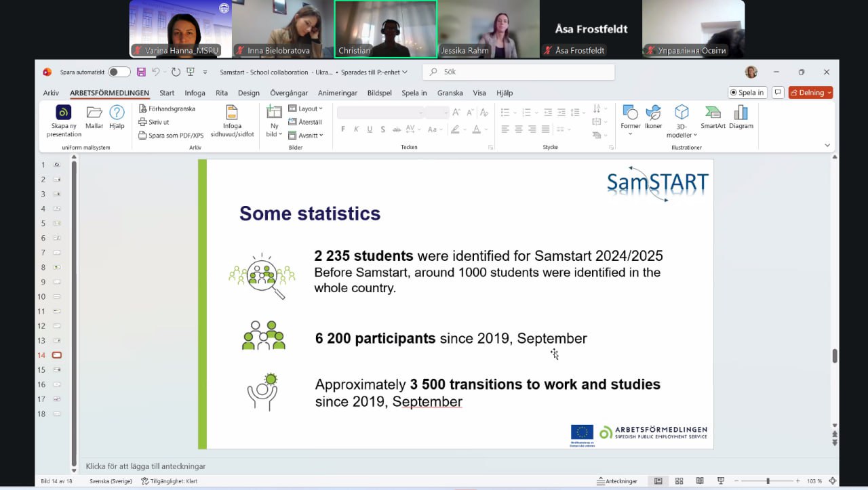
Task: Click the Diagram chart icon
Action: point(741,113)
